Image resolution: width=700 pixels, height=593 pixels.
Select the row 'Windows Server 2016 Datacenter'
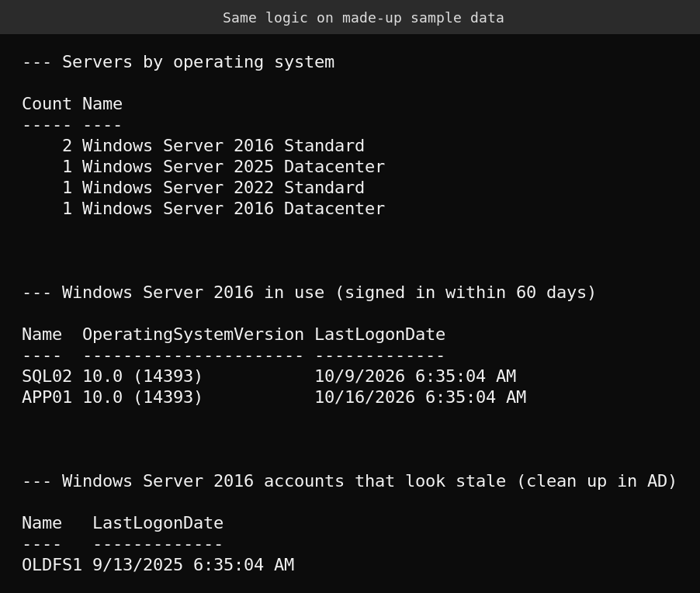tap(224, 209)
